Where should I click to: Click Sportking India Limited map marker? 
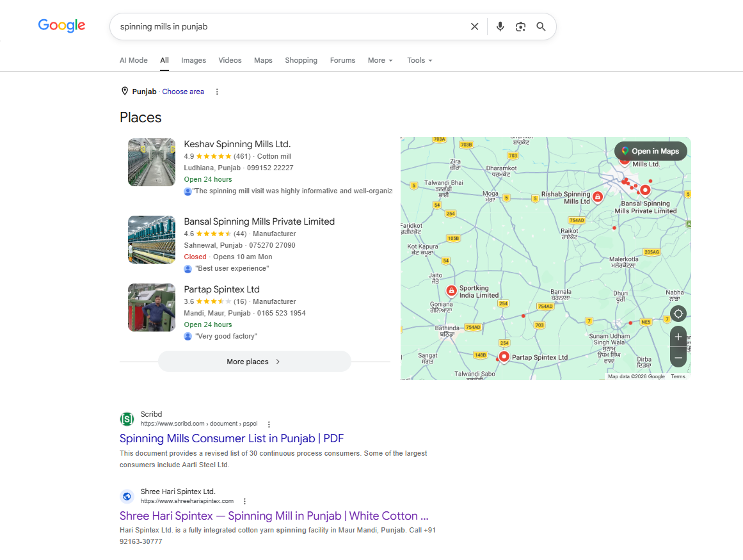452,291
